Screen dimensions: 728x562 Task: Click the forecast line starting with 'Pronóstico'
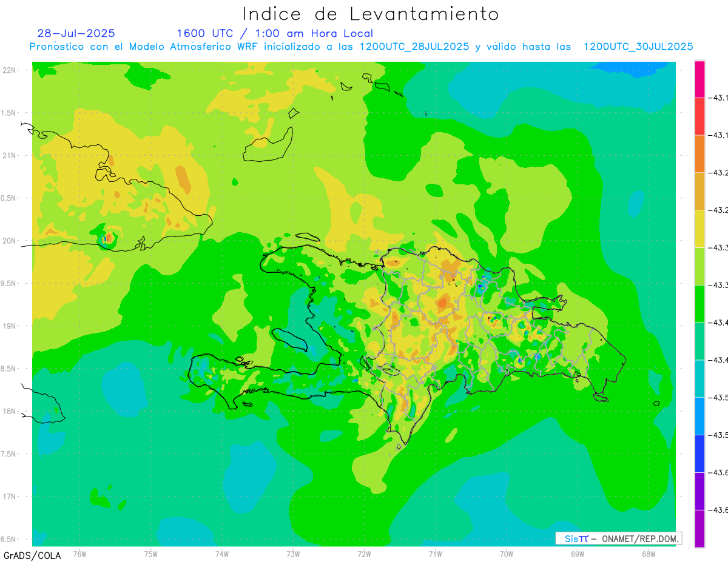[x=362, y=47]
